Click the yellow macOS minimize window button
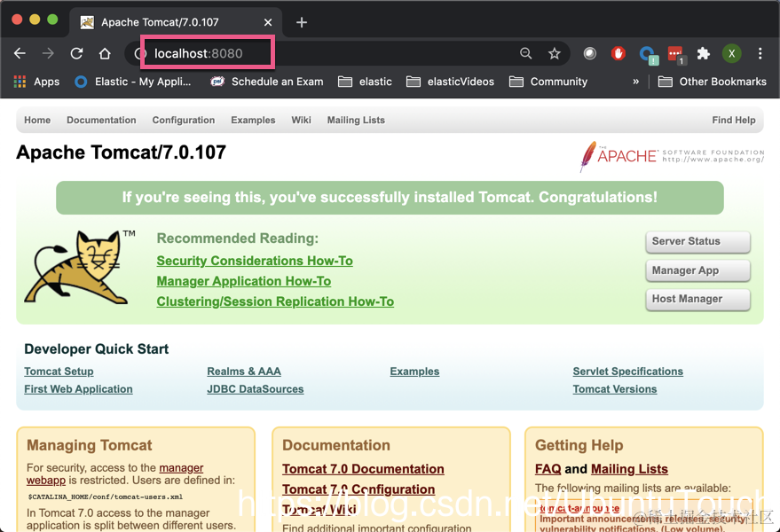 35,20
